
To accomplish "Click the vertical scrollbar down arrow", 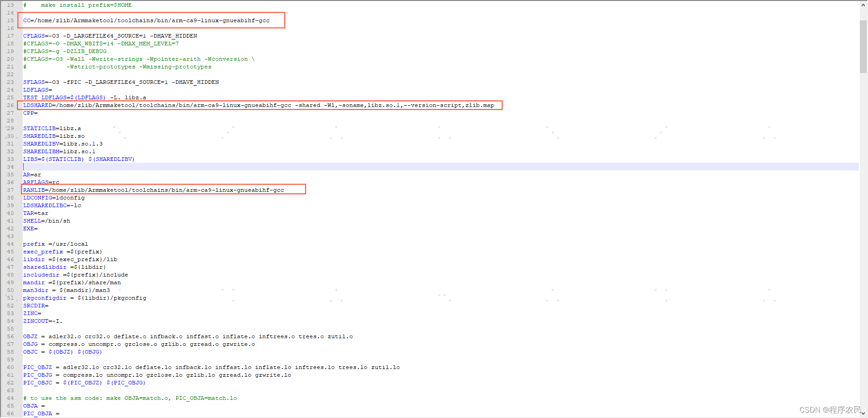I will [x=863, y=413].
